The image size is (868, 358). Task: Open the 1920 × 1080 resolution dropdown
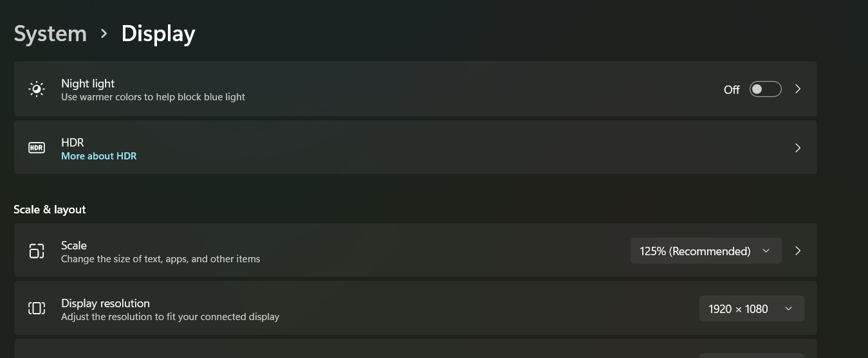[x=751, y=309]
